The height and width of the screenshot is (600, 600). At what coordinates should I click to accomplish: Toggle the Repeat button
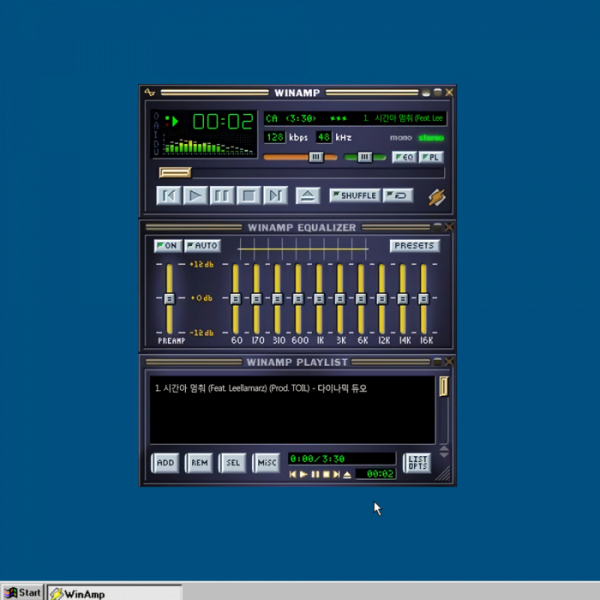pos(398,196)
